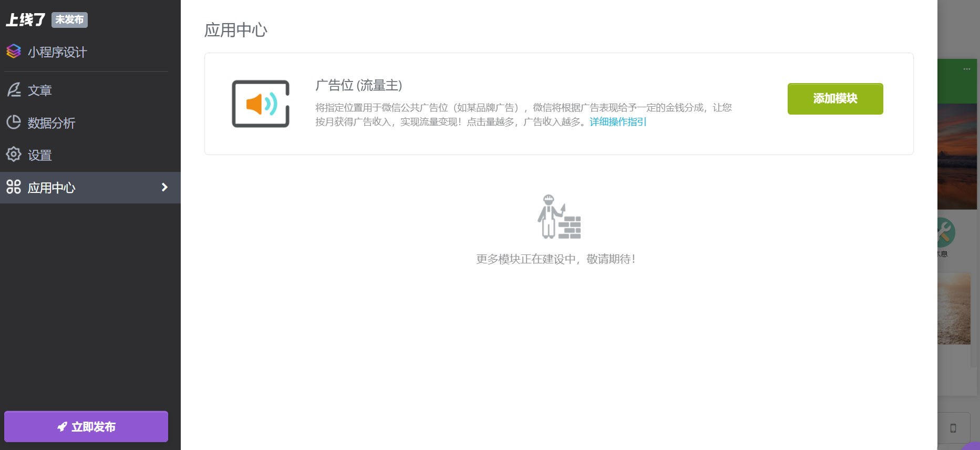Image resolution: width=980 pixels, height=450 pixels.
Task: Click the 应用中心 page heading
Action: [x=236, y=30]
